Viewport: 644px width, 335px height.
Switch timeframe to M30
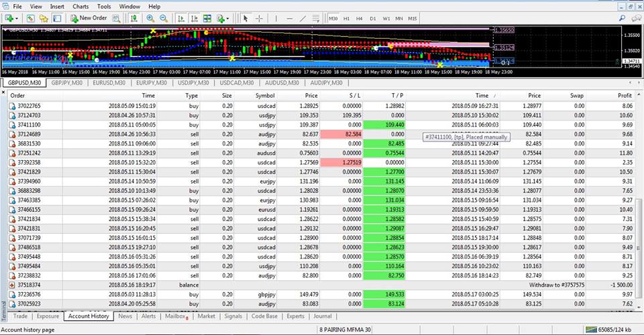coord(333,19)
